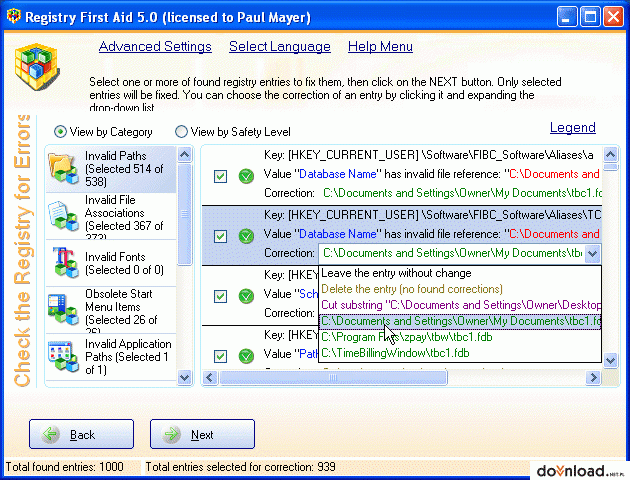This screenshot has height=480, width=630.
Task: Select the Invalid Paths folder icon
Action: tap(63, 169)
